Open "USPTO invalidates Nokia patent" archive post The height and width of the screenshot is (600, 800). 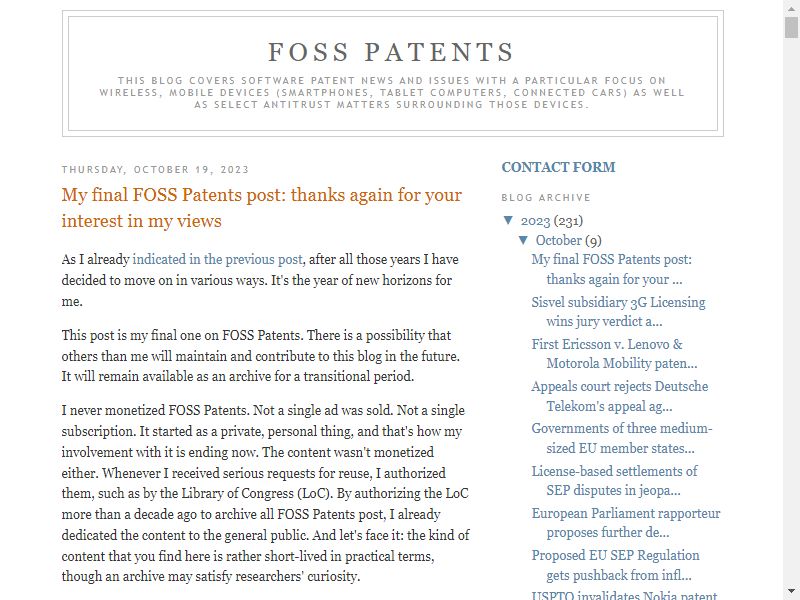pyautogui.click(x=624, y=595)
